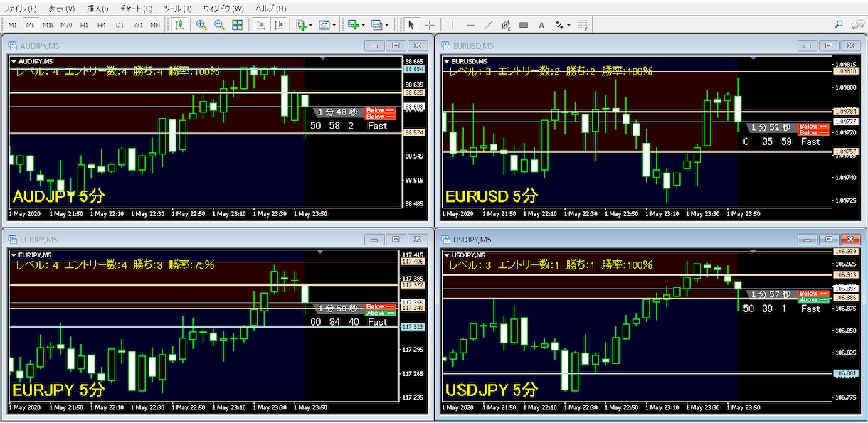Open the ファイル (F) menu

(x=21, y=9)
